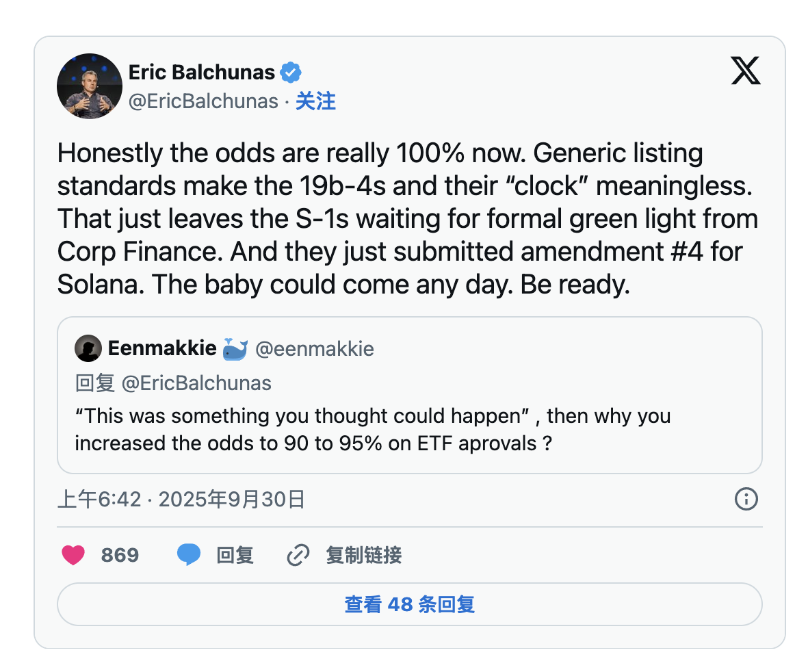Click the whale emoji beside Eenmakkie
This screenshot has width=795, height=672.
click(235, 349)
